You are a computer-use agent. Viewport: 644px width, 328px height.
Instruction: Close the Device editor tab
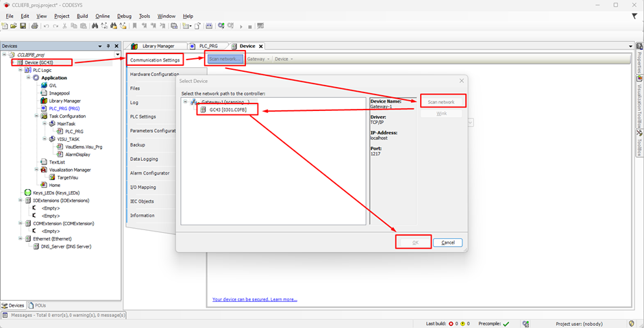pos(260,47)
